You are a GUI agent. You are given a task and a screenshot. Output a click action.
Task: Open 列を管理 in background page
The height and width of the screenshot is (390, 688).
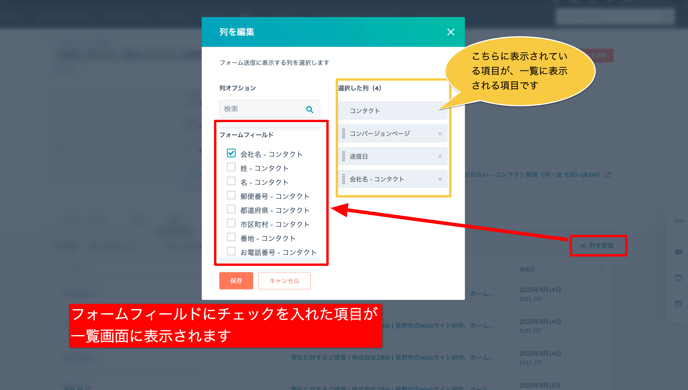(598, 246)
